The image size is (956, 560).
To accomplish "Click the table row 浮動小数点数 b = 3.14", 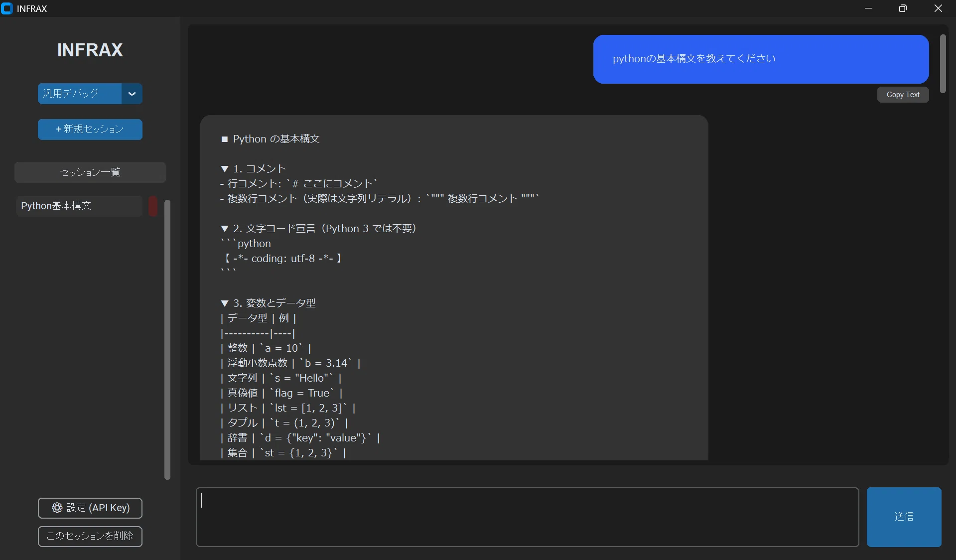I will (x=290, y=363).
